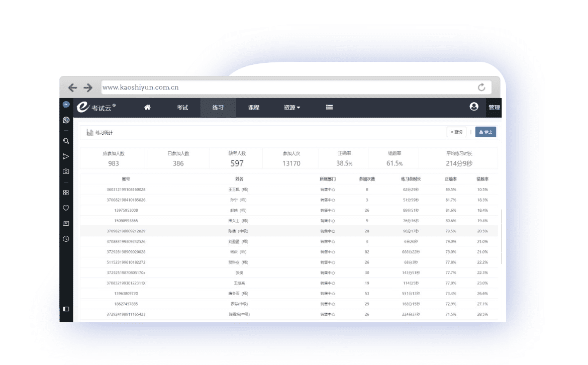
Task: Open the 考试 navigation tab
Action: click(182, 108)
